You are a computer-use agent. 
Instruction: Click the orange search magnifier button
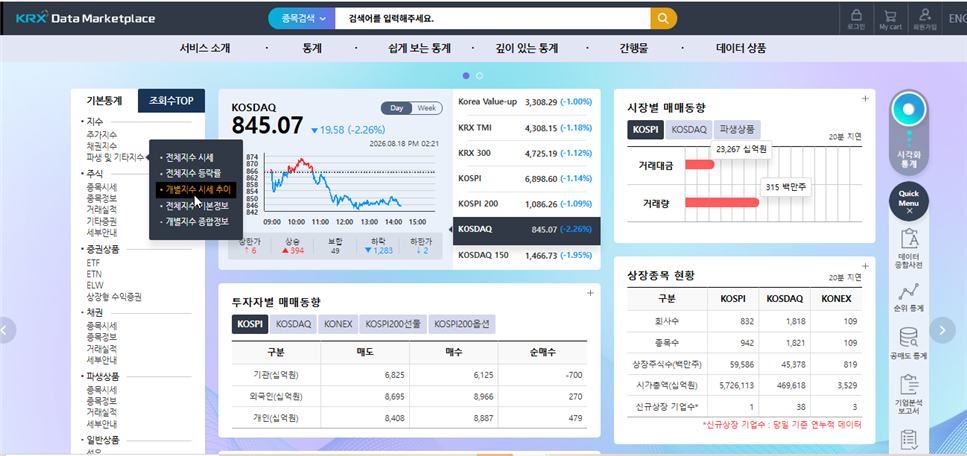click(x=663, y=19)
